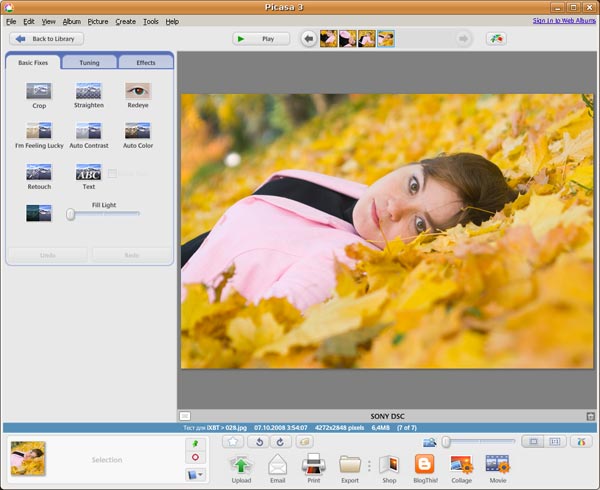
Task: Click the Upload icon
Action: coord(241,464)
